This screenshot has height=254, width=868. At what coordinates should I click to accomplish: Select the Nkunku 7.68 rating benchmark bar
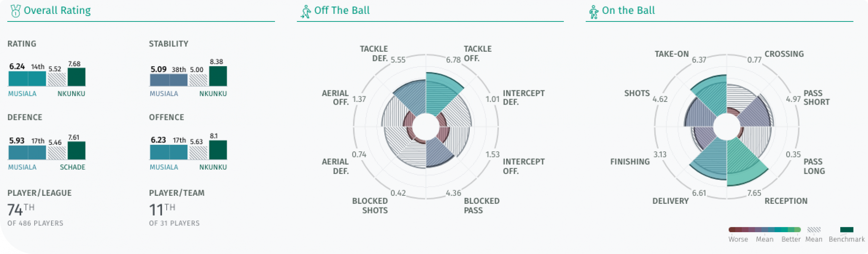click(76, 77)
